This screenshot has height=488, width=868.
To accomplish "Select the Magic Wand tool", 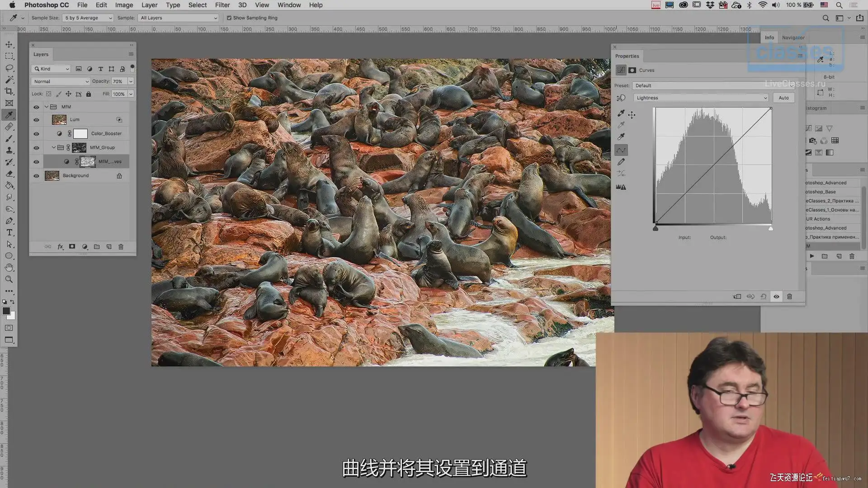I will (x=9, y=80).
